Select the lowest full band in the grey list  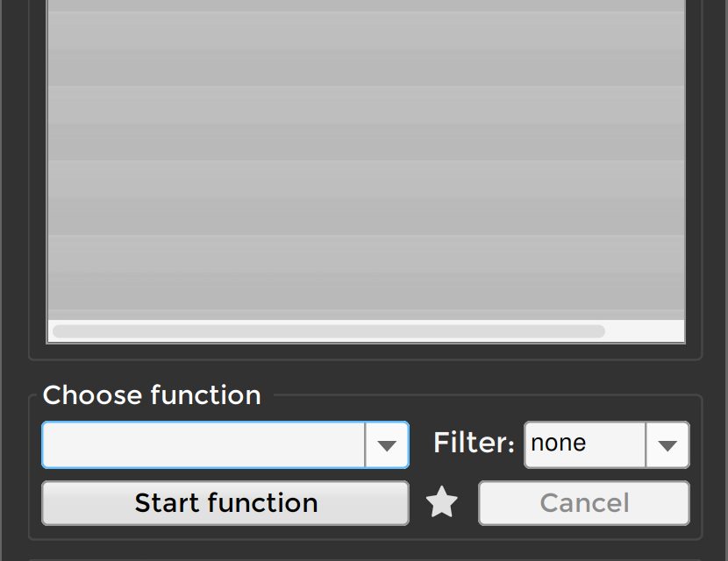366,272
